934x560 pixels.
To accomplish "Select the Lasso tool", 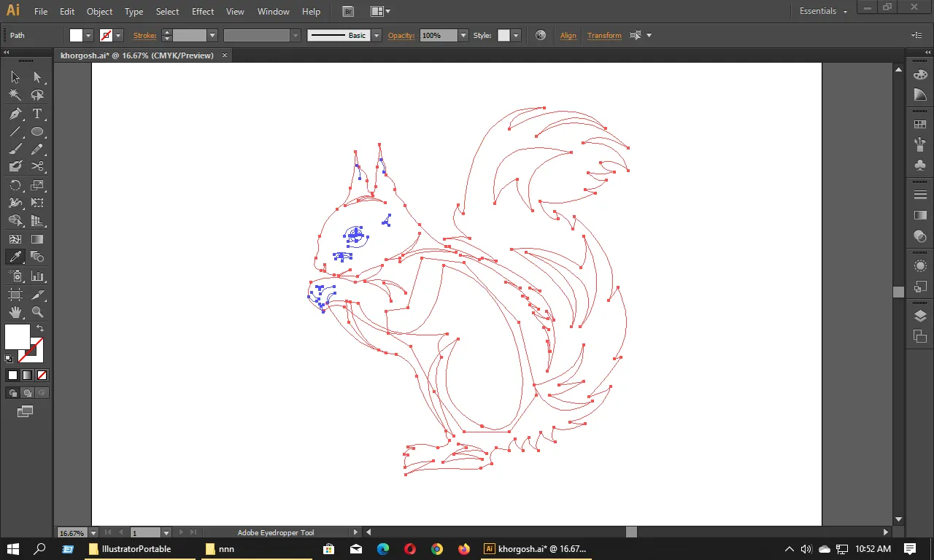I will click(37, 95).
